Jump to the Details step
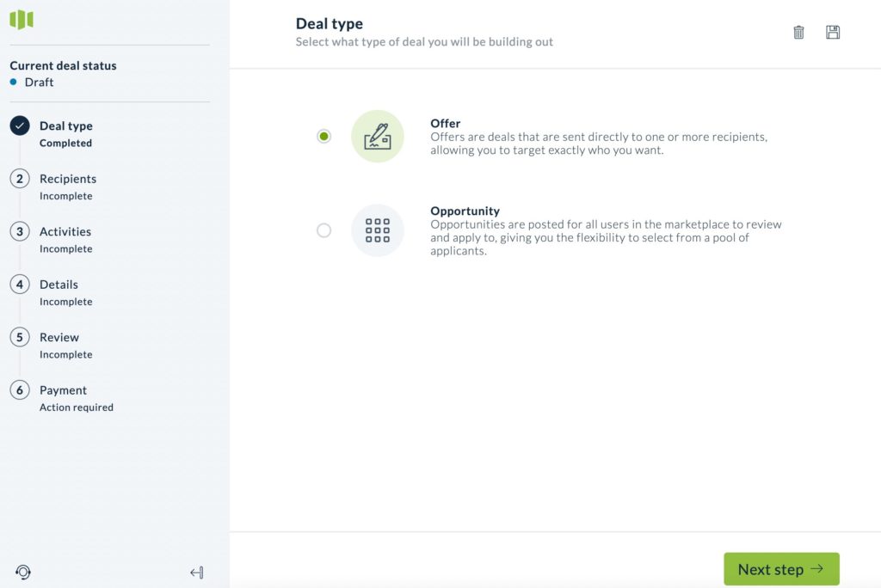This screenshot has height=588, width=881. click(59, 285)
